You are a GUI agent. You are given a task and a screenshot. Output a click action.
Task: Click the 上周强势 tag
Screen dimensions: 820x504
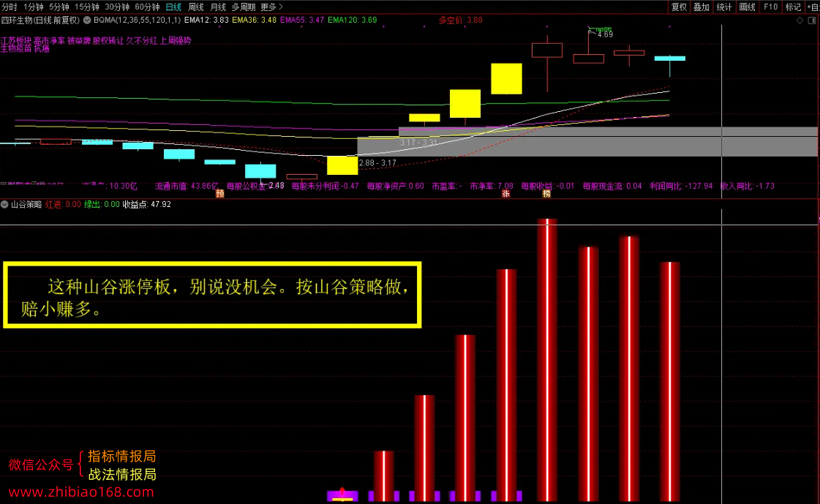click(175, 41)
